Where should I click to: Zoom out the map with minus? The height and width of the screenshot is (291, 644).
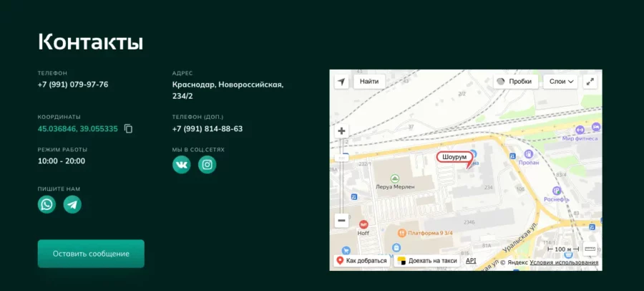pos(341,221)
